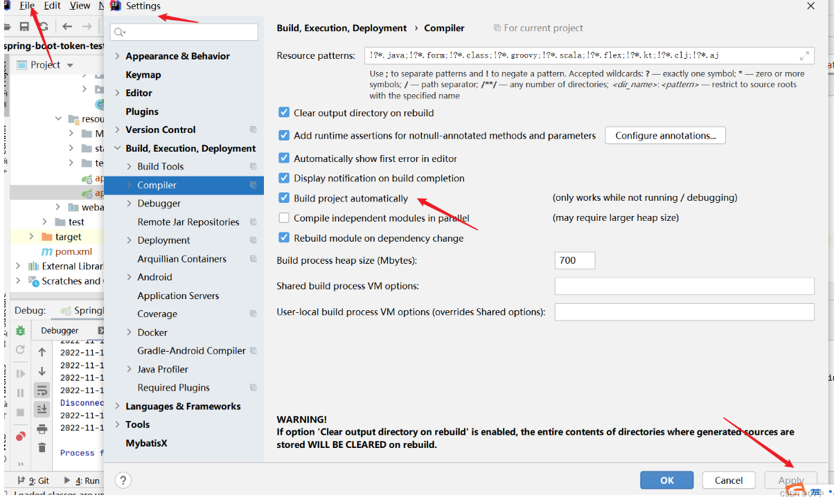Image resolution: width=834 pixels, height=504 pixels.
Task: Uncheck Build project automatically
Action: pos(283,197)
